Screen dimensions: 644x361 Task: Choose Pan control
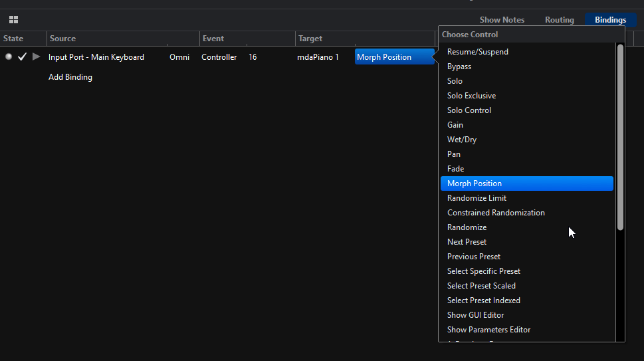coord(527,154)
